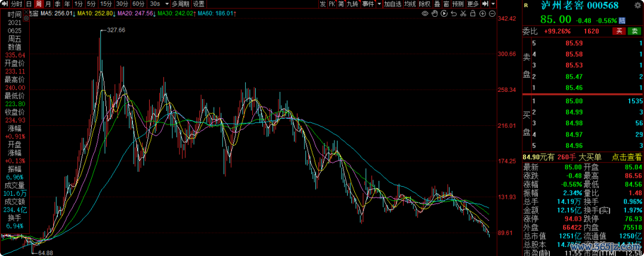Viewport: 644px width, 256px height.
Task: Select the 日 daily period tab
Action: coord(29,4)
